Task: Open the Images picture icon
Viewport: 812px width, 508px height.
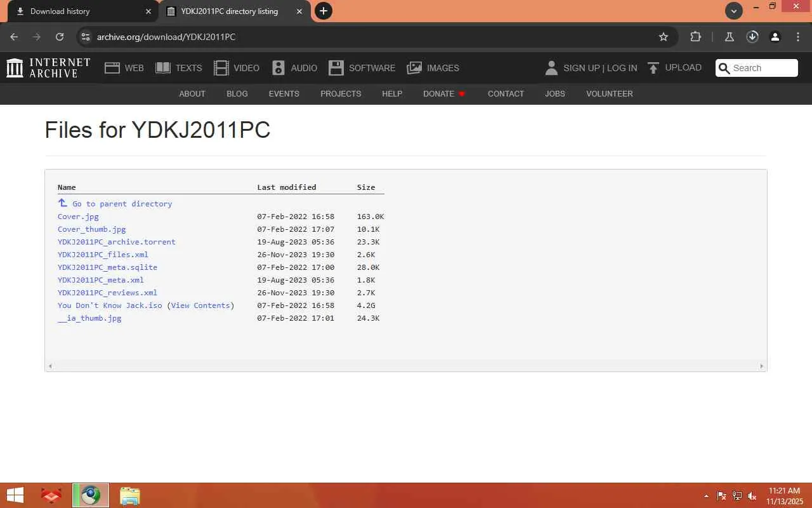Action: tap(414, 68)
